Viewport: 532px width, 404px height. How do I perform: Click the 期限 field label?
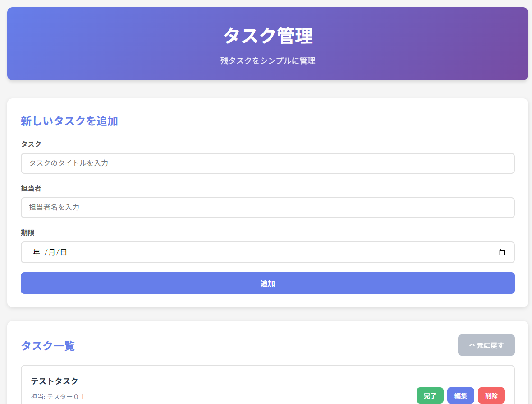point(28,232)
